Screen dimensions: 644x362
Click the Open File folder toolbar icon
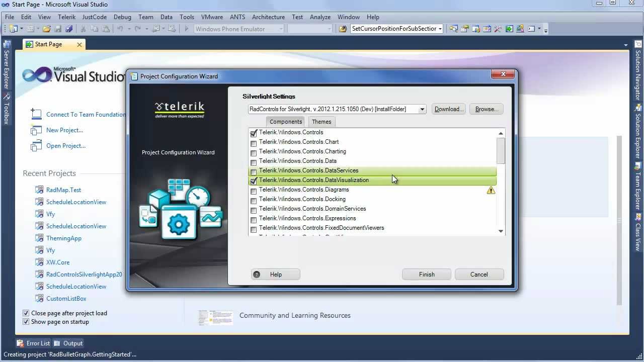click(x=46, y=29)
